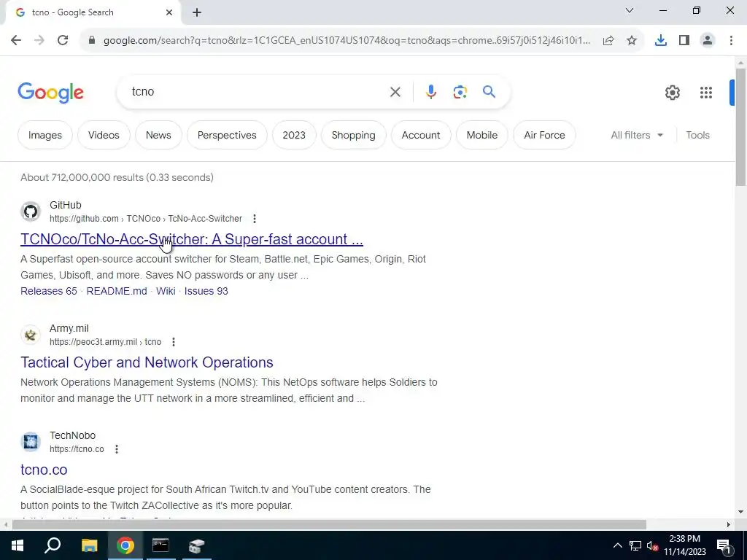Viewport: 747px width, 560px height.
Task: Select the Shopping filter
Action: 354,135
